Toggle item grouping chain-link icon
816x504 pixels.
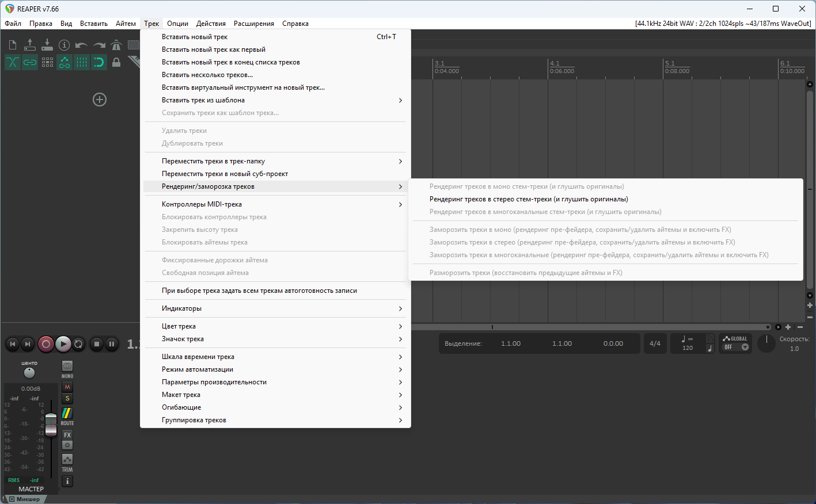click(30, 62)
